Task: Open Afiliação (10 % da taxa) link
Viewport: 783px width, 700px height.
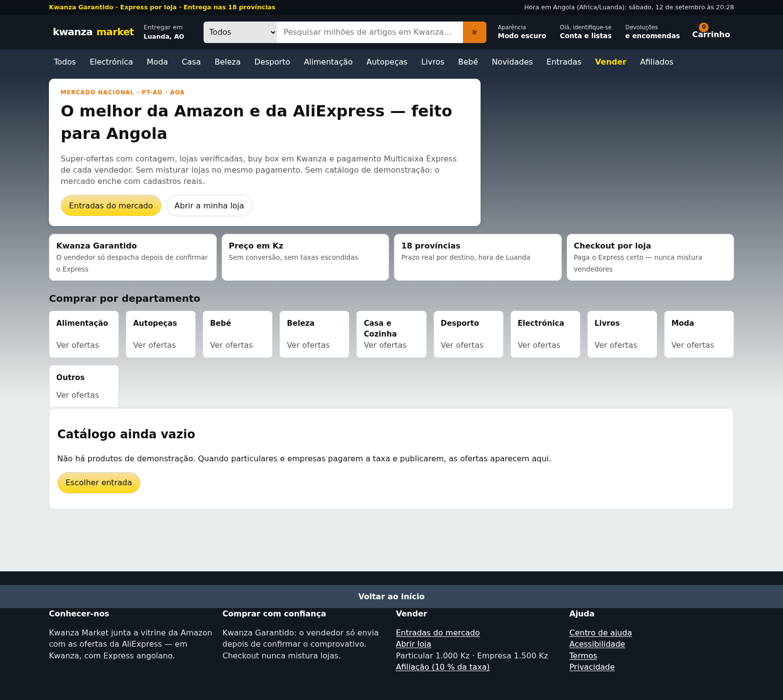Action: click(443, 667)
